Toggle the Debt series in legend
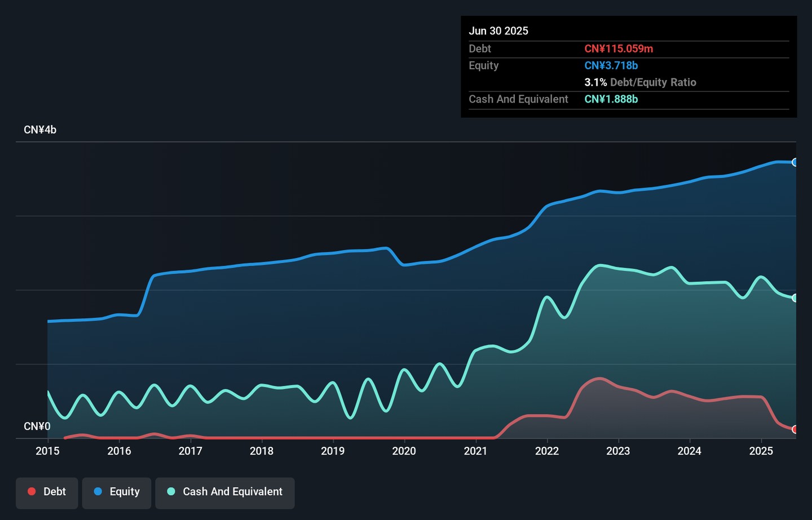This screenshot has width=812, height=520. click(47, 492)
